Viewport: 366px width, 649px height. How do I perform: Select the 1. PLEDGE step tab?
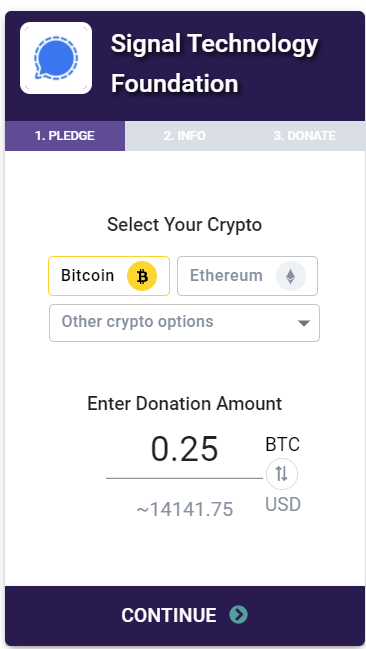pos(65,136)
